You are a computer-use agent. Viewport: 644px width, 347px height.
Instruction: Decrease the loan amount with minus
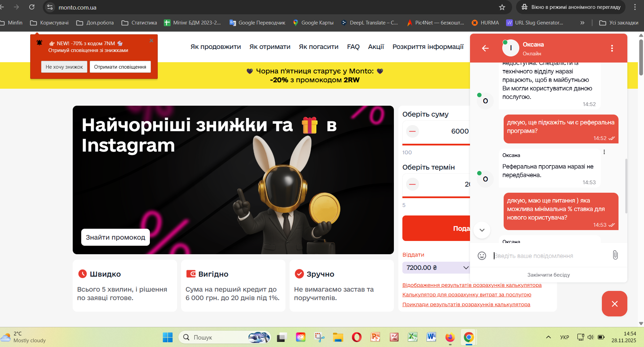point(413,131)
